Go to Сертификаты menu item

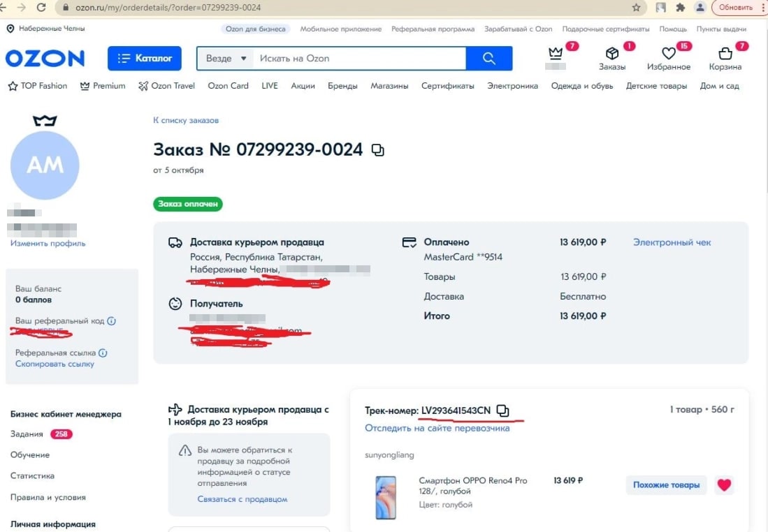tap(448, 86)
